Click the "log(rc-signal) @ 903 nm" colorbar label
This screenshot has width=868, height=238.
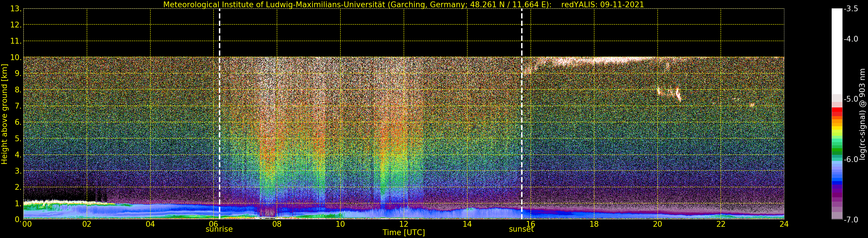pyautogui.click(x=862, y=114)
